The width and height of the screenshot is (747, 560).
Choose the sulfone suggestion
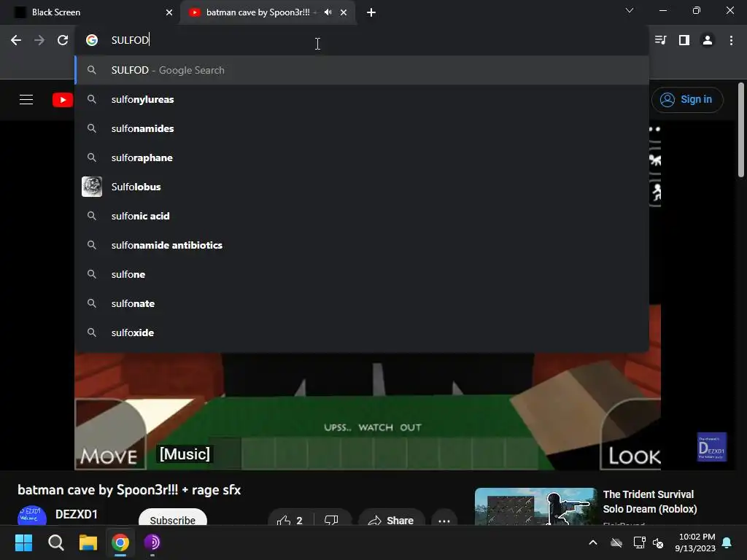(x=362, y=274)
